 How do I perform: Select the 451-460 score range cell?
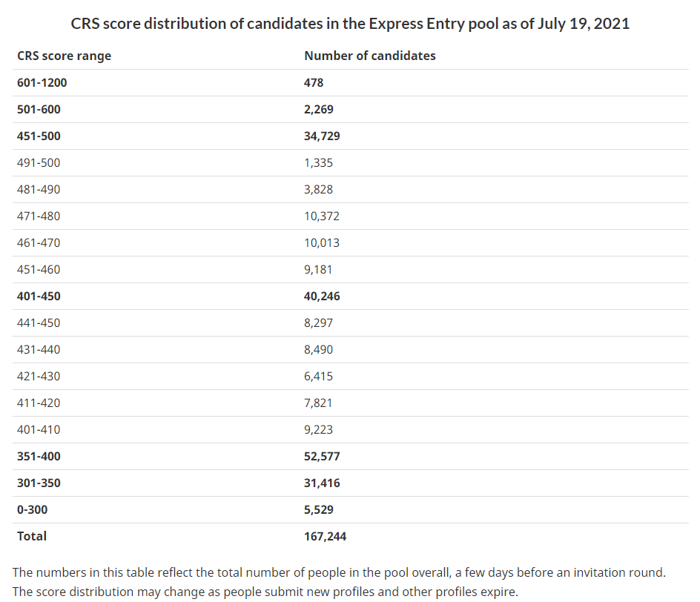[39, 269]
